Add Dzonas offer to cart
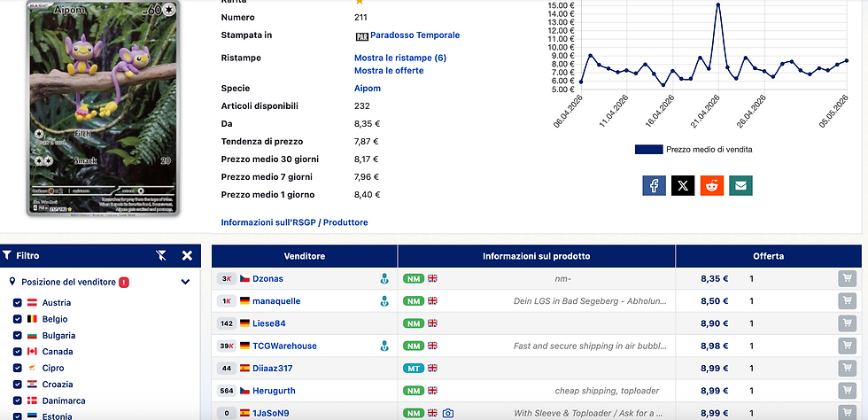Screen dimensions: 868x420 [847, 279]
